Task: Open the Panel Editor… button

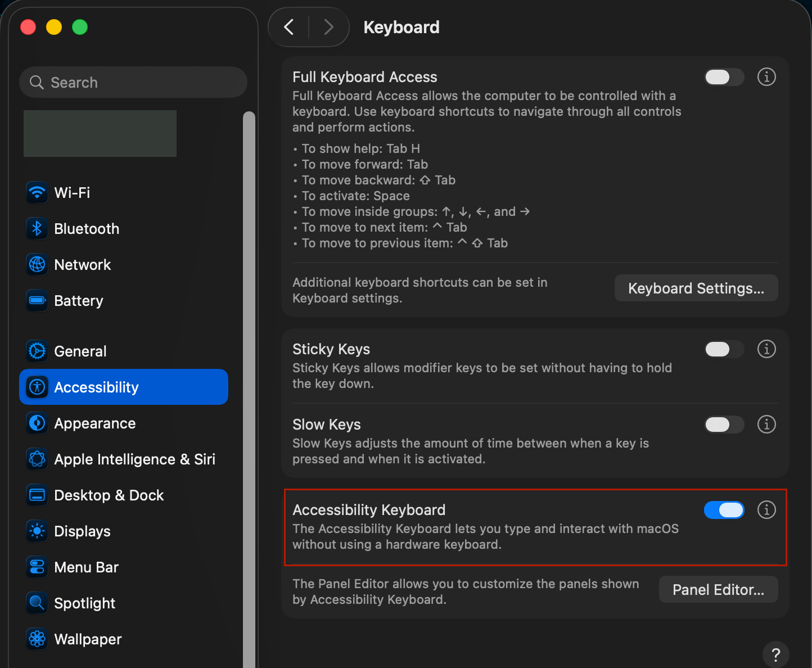Action: (x=719, y=589)
